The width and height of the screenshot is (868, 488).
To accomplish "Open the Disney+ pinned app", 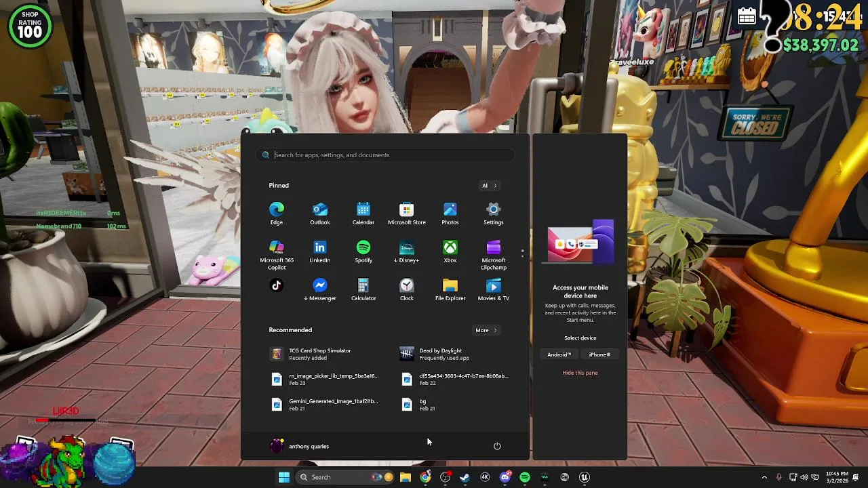I will click(x=407, y=252).
